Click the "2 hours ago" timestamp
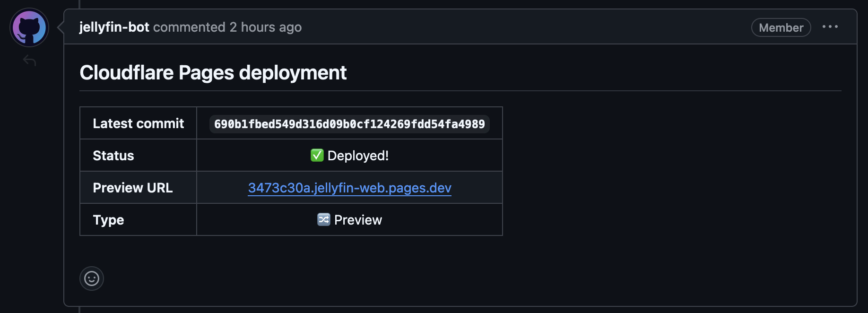Image resolution: width=868 pixels, height=313 pixels. pos(265,27)
